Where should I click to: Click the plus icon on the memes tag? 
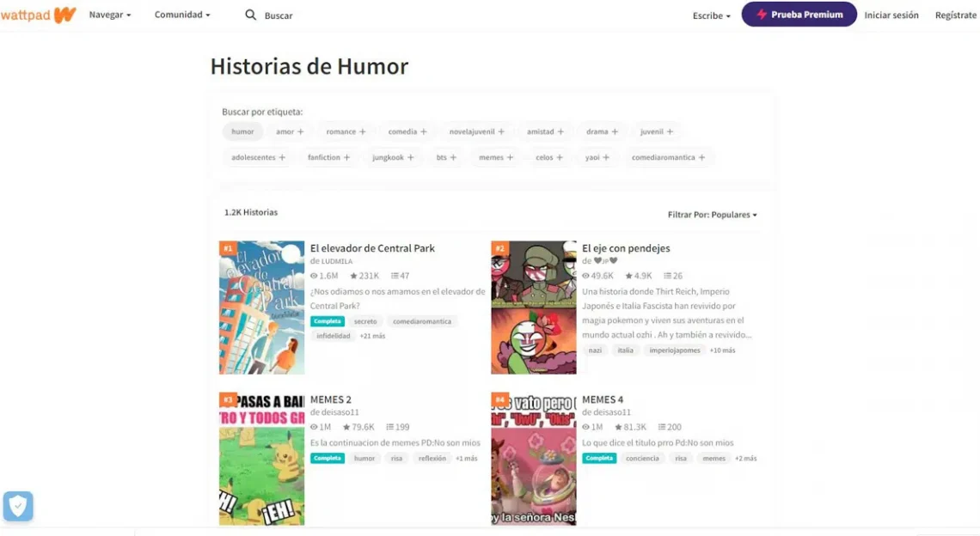(510, 157)
